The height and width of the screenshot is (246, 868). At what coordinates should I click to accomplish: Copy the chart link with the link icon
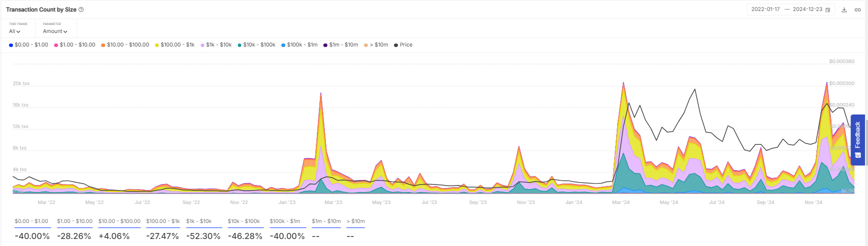tap(857, 9)
